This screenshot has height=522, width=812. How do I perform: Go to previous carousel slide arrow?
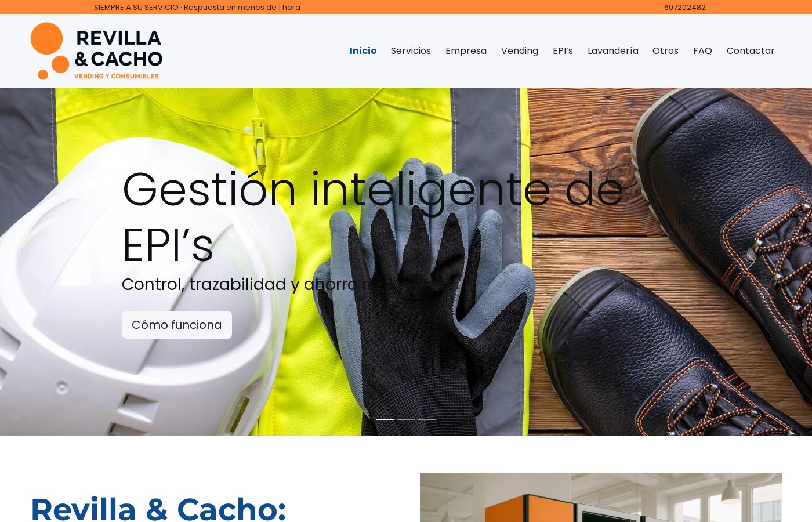coord(61,262)
